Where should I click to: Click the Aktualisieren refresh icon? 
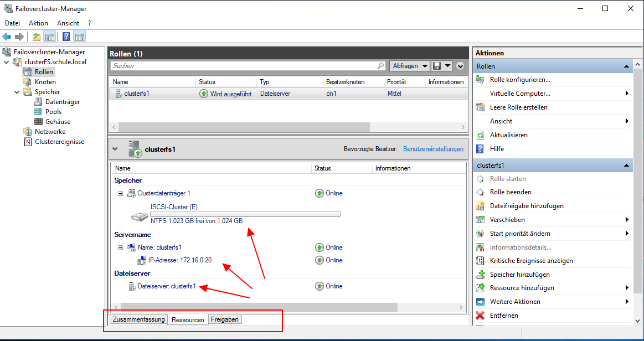(x=481, y=135)
